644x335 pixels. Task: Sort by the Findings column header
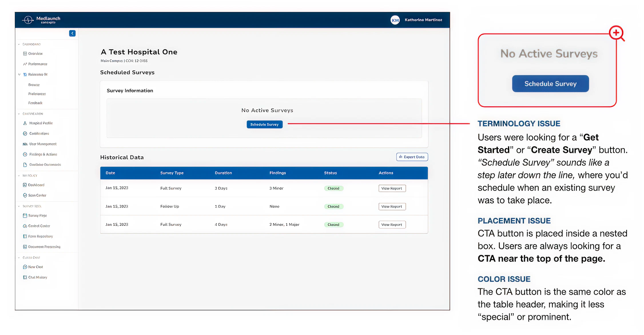click(x=278, y=173)
